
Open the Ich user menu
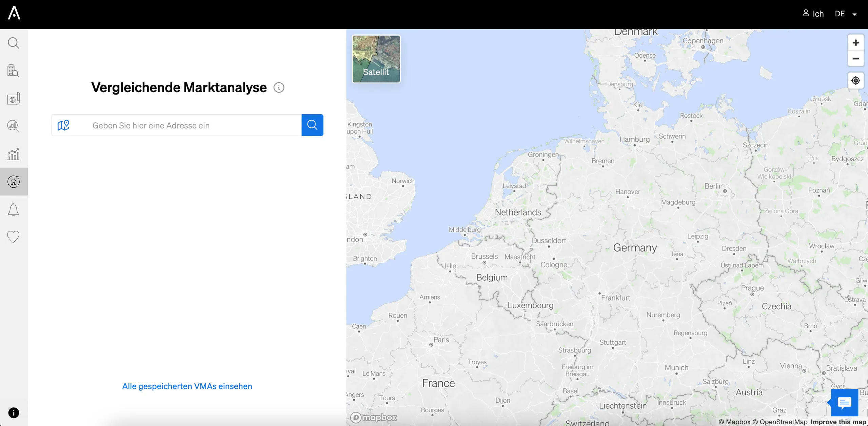pyautogui.click(x=813, y=14)
